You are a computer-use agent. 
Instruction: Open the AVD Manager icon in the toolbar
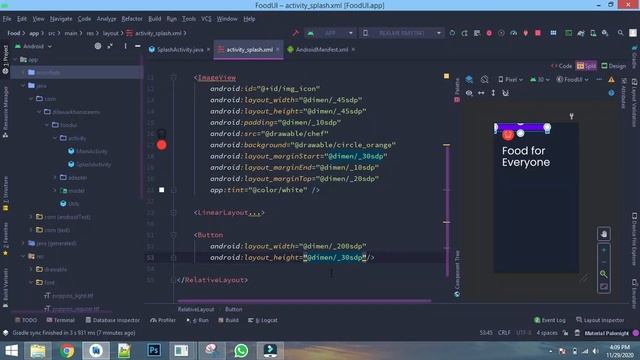593,33
